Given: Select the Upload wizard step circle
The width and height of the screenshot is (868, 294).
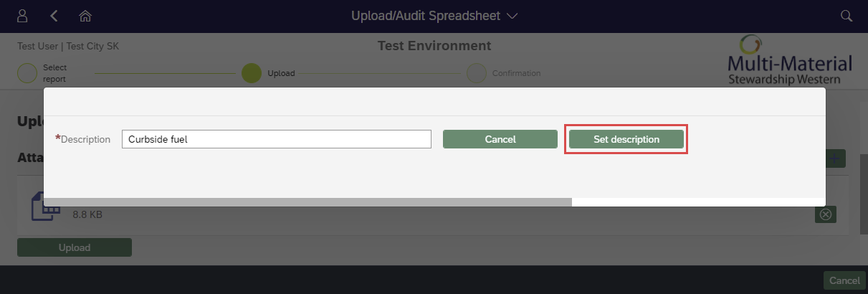Looking at the screenshot, I should coord(252,73).
